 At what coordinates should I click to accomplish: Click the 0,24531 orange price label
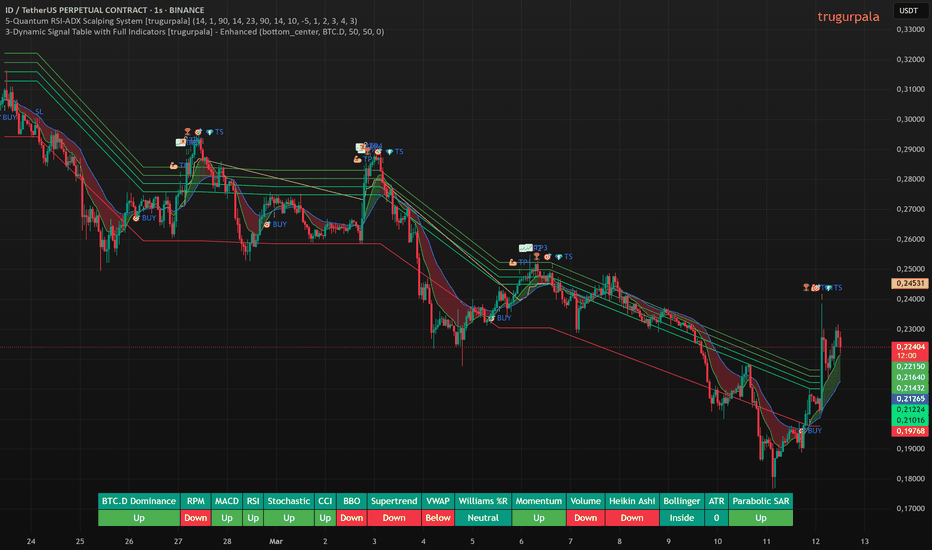[910, 284]
